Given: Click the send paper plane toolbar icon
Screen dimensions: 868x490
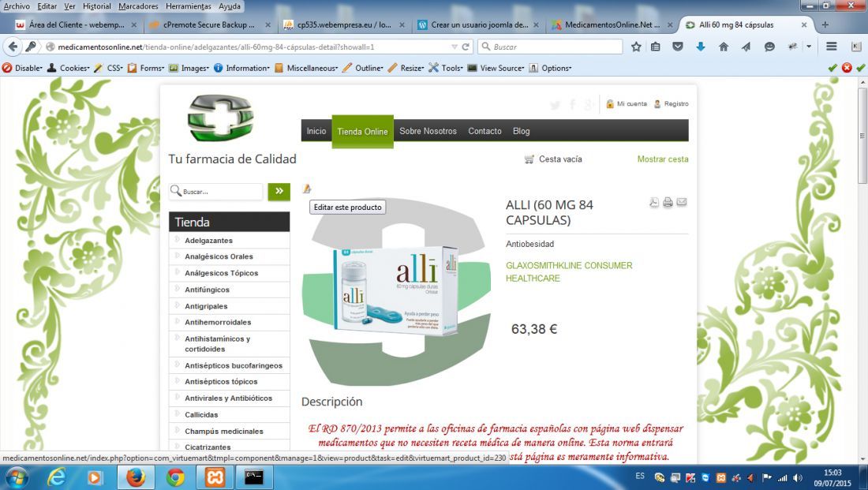Looking at the screenshot, I should 746,47.
